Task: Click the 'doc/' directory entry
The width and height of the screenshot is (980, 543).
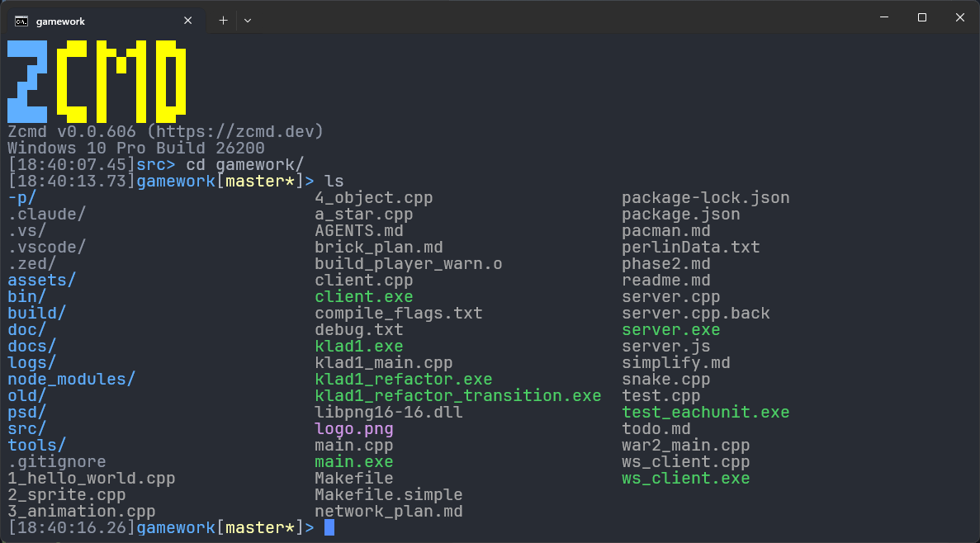Action: 27,330
